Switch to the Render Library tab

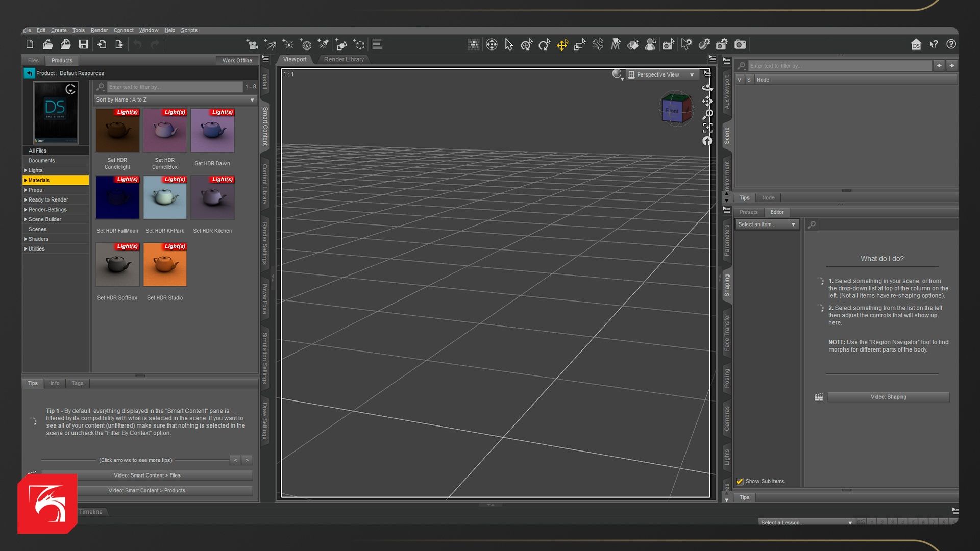click(x=344, y=59)
